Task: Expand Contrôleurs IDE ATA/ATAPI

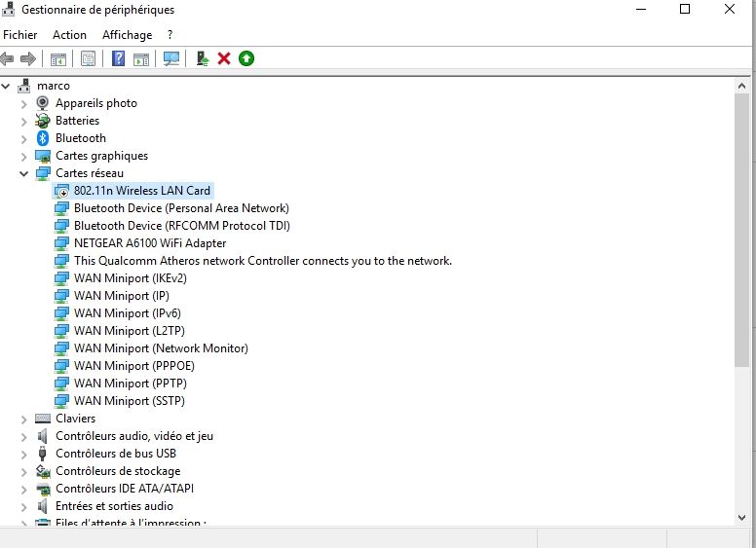Action: (x=24, y=490)
